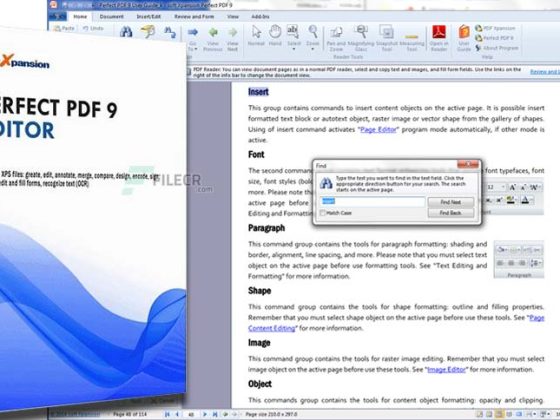Open the Find binoculars tool in the ribbon

(126, 32)
